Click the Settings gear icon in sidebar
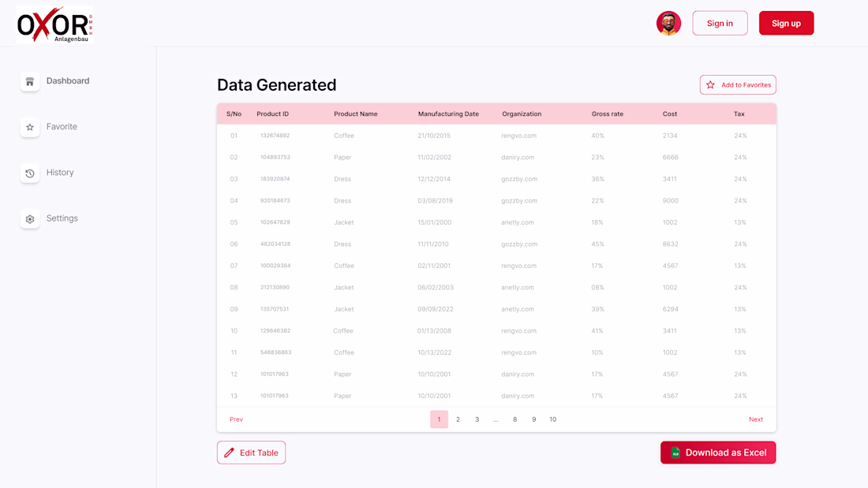This screenshot has width=868, height=488. coord(30,219)
